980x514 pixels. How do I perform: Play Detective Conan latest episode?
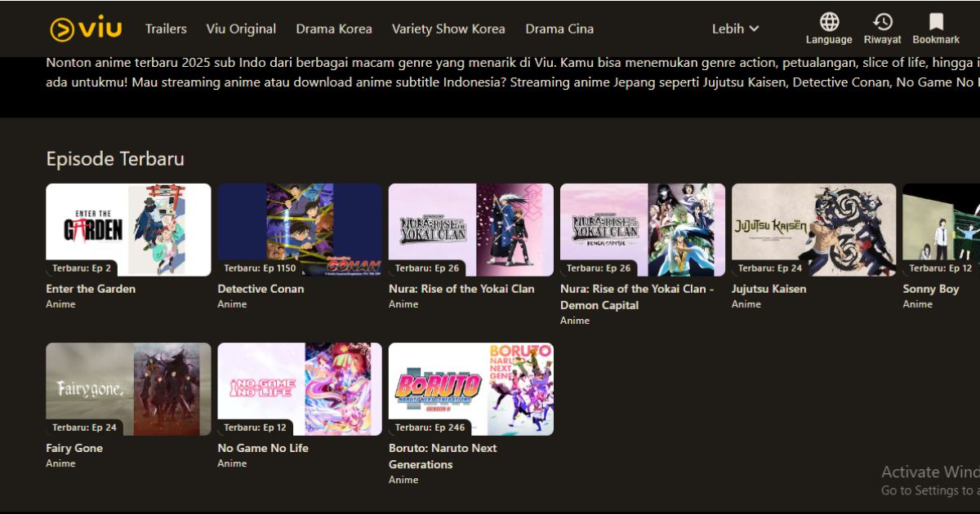coord(299,229)
